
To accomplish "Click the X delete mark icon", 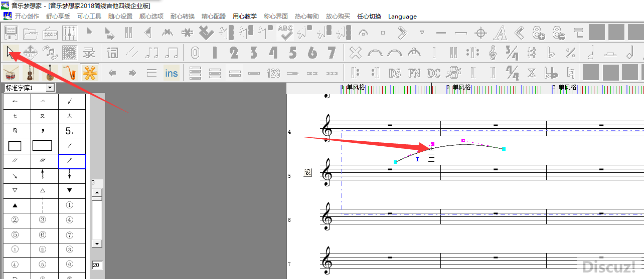I will (356, 52).
